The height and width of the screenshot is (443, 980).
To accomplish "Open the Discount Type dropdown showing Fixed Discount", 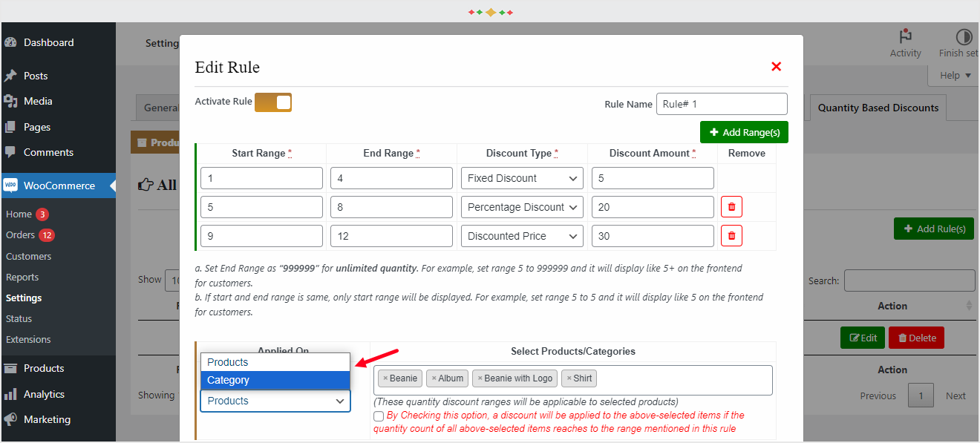I will pos(521,178).
